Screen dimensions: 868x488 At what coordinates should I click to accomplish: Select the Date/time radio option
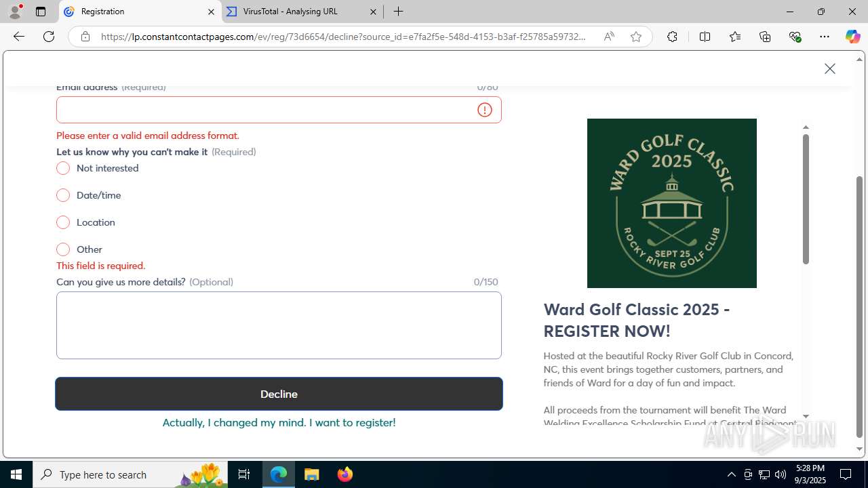pos(63,195)
